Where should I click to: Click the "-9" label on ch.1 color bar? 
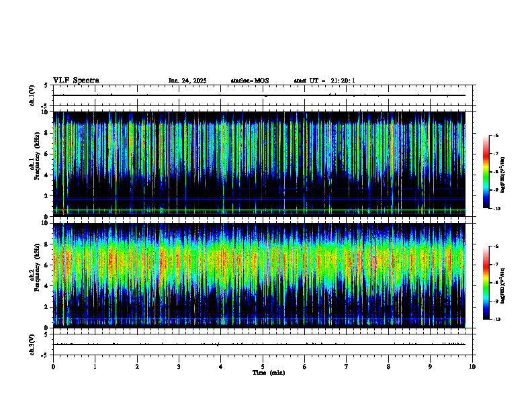(496, 190)
